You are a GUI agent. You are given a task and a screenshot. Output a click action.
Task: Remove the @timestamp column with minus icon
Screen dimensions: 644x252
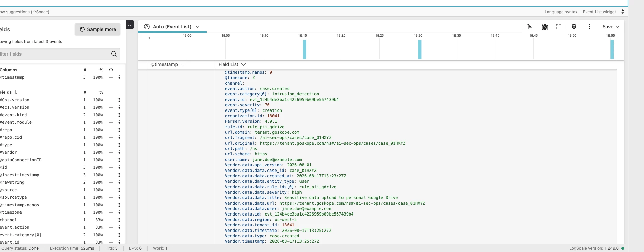[111, 77]
